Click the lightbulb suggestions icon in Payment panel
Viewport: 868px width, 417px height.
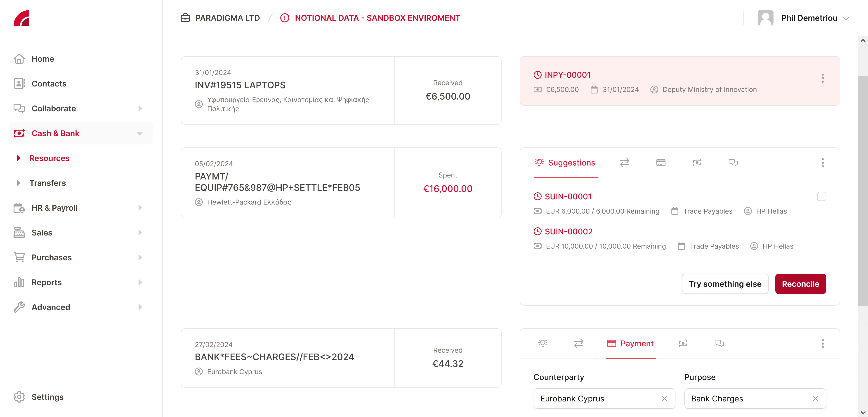542,343
